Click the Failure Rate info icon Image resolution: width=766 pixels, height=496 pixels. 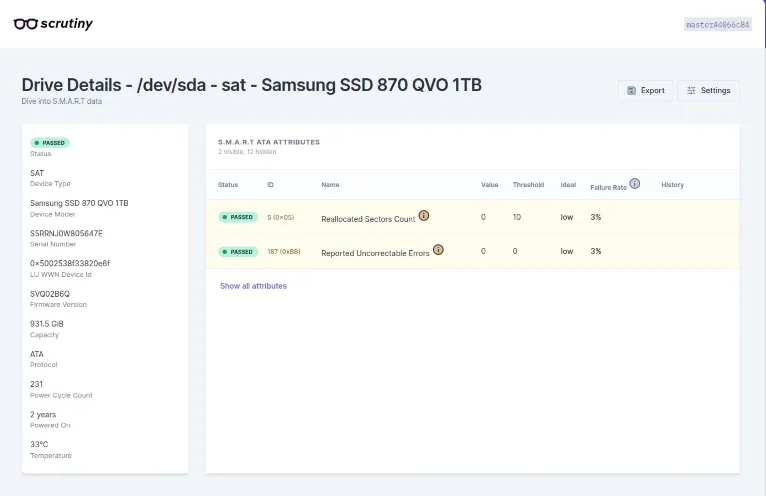(x=635, y=184)
